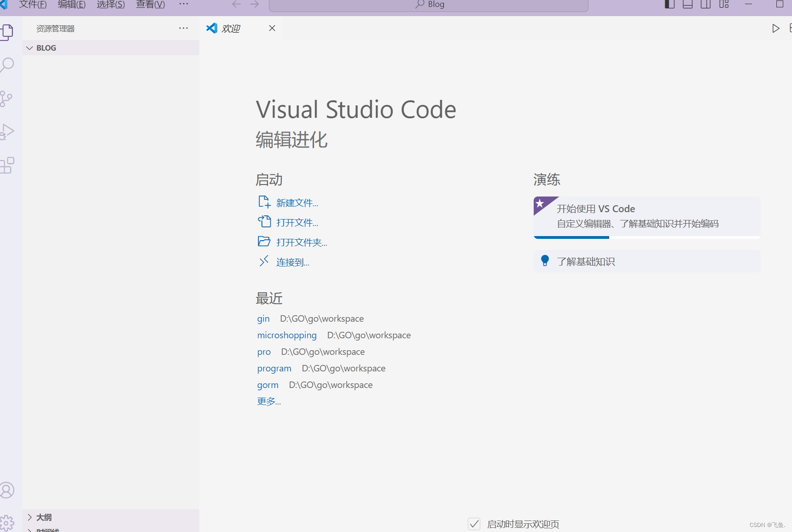Toggle the primary sidebar visibility

pos(669,4)
